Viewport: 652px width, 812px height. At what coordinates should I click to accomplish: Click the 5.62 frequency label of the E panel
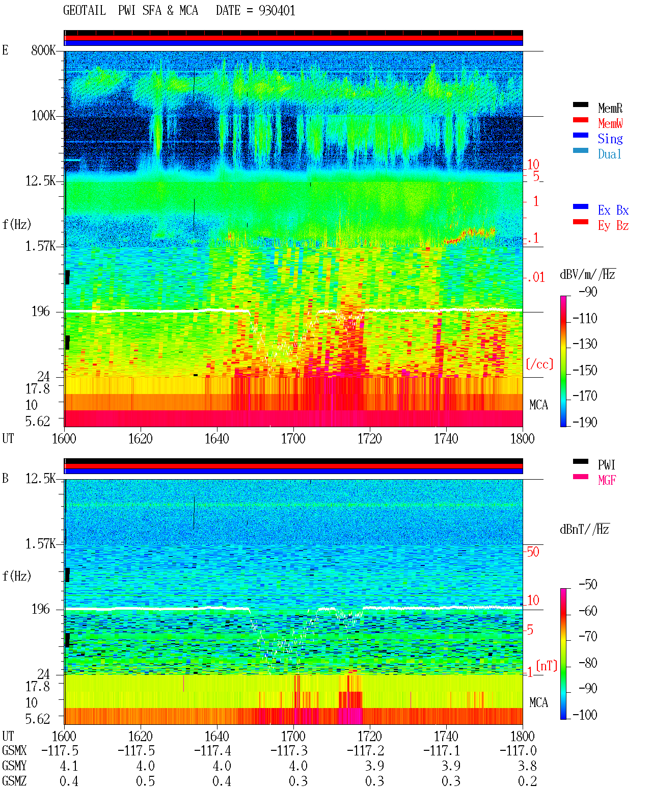(x=37, y=422)
